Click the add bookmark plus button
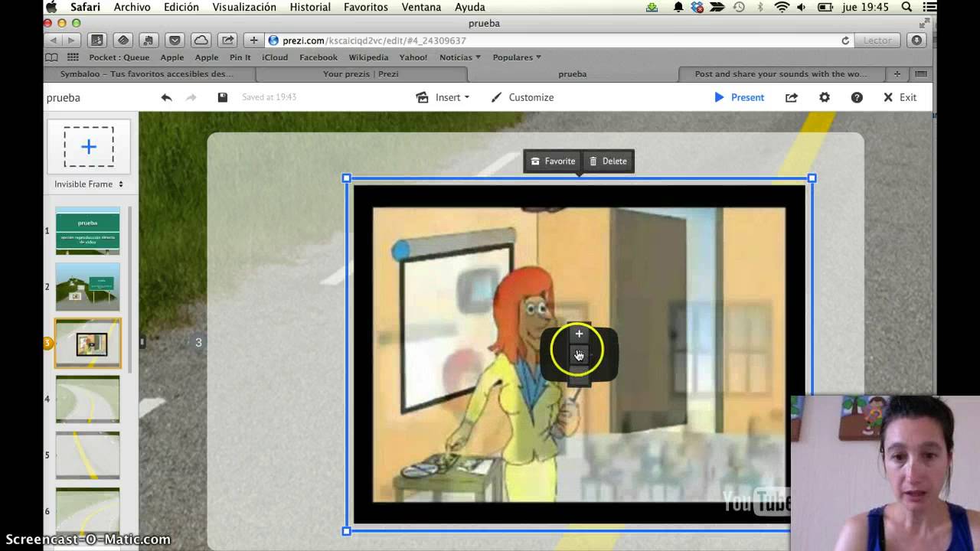The image size is (980, 551). [254, 40]
